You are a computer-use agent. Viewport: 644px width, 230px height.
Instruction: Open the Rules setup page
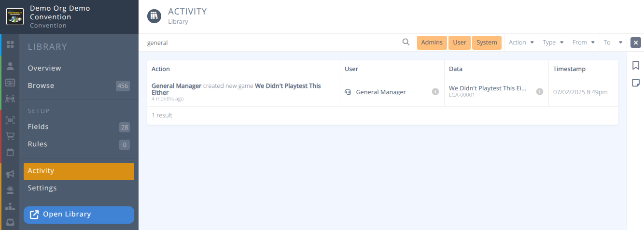(79, 144)
